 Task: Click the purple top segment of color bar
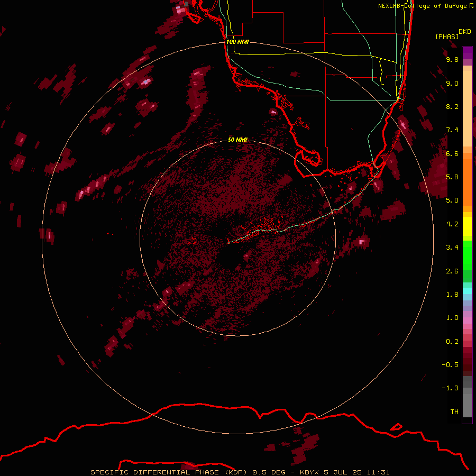467,53
